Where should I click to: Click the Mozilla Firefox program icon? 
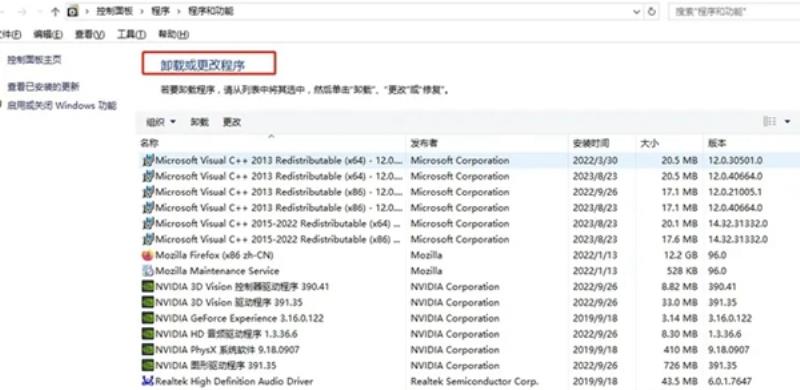[148, 255]
